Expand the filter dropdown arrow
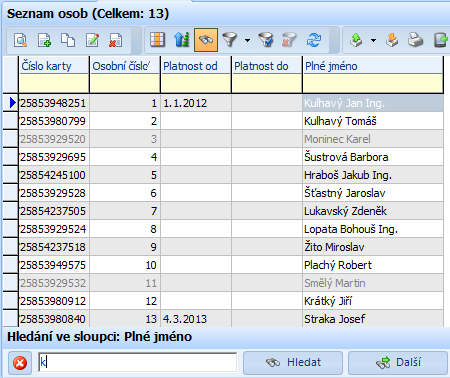Screen dimensions: 450x378 point(247,40)
